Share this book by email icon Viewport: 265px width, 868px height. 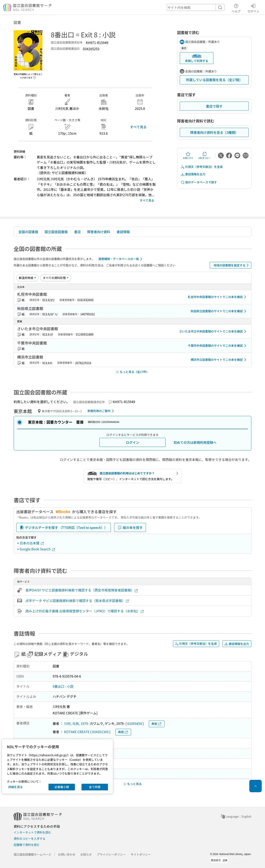[x=245, y=155]
